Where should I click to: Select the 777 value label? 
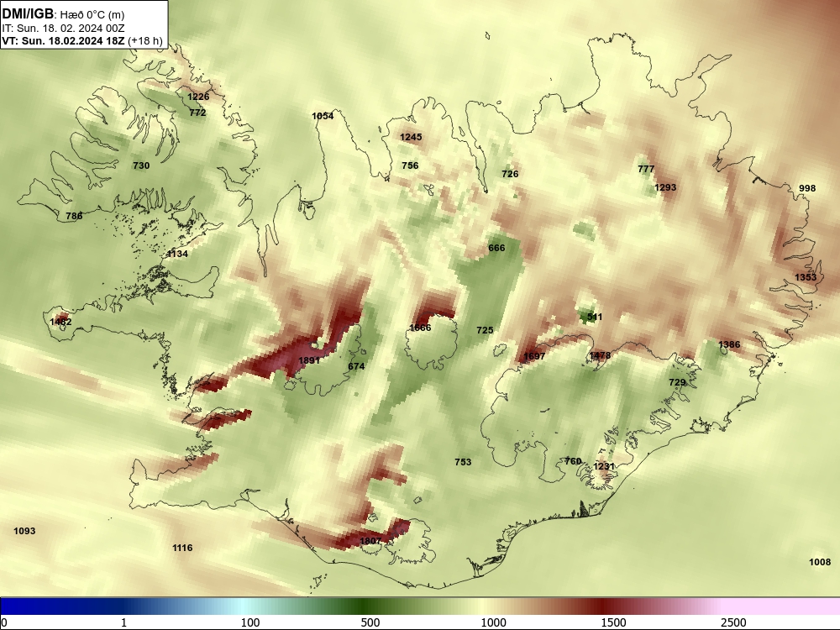pyautogui.click(x=646, y=170)
